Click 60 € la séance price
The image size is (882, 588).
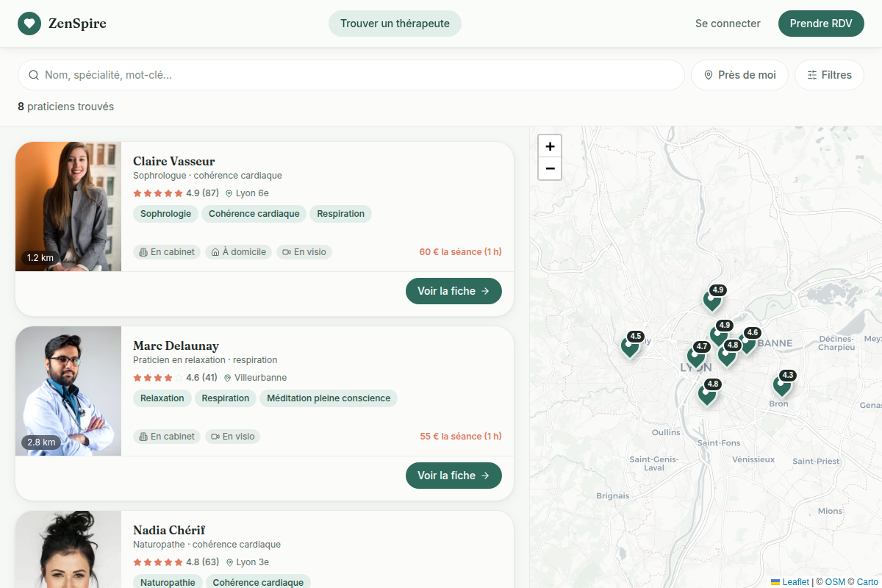click(461, 252)
